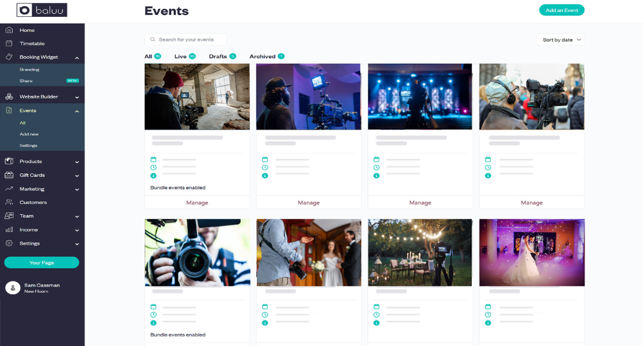
Task: Open Branding under Booking Widget
Action: [29, 70]
